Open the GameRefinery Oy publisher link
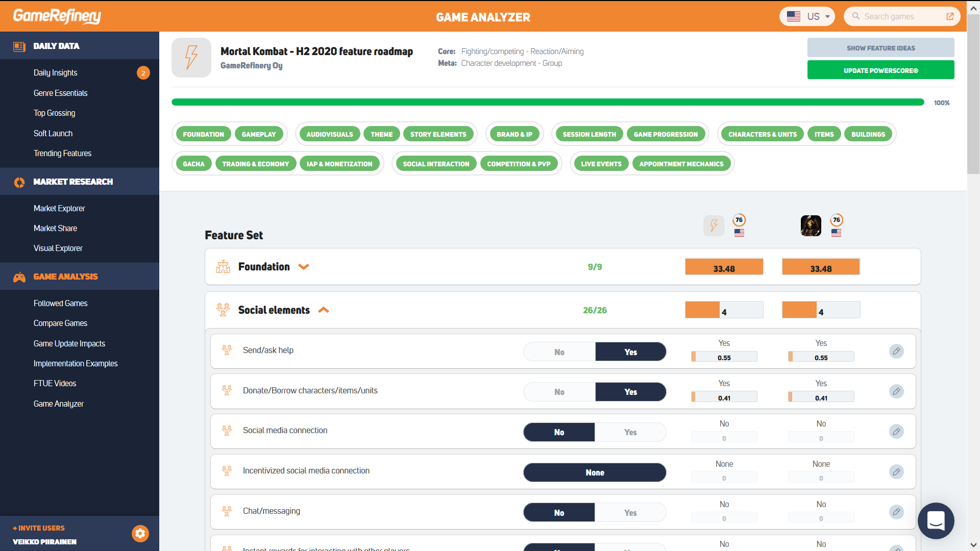This screenshot has width=980, height=551. [251, 66]
